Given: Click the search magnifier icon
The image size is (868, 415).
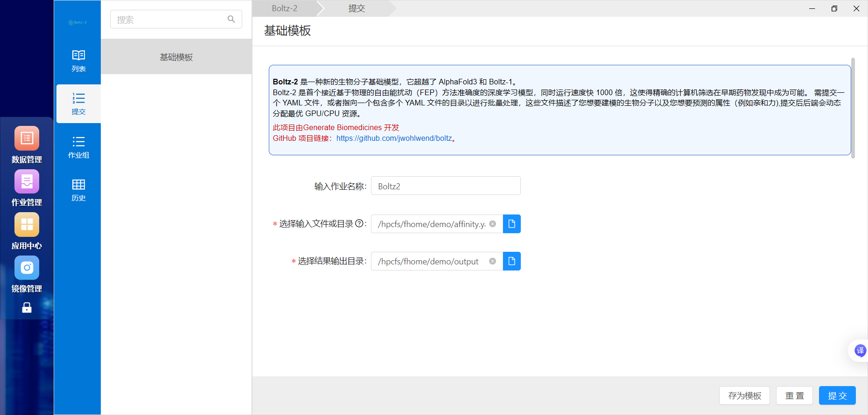Looking at the screenshot, I should [231, 19].
